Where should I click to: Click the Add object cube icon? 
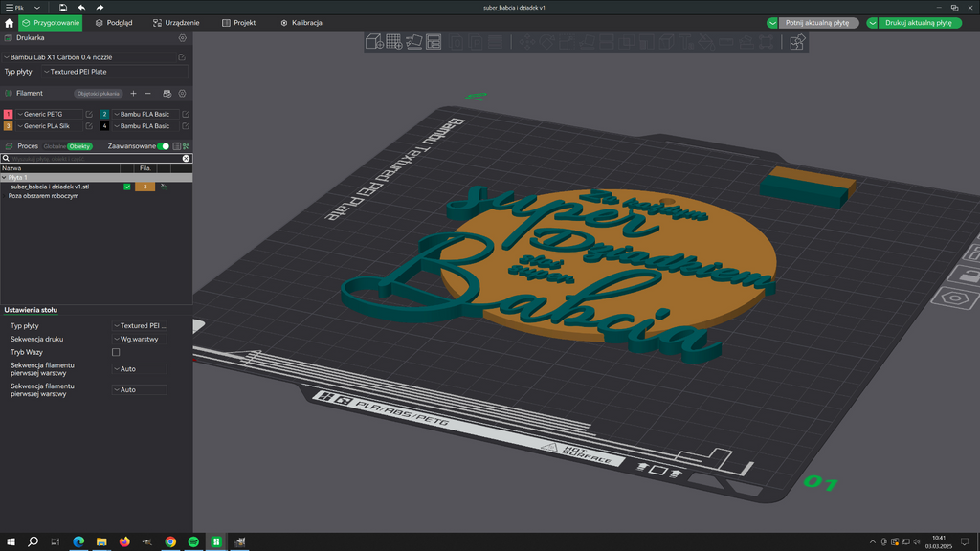pos(374,42)
